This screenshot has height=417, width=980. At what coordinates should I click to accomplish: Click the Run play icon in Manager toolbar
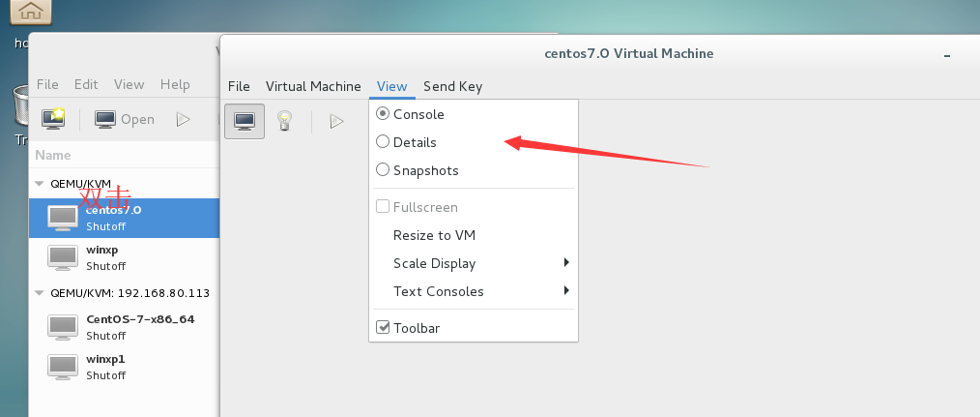point(183,119)
